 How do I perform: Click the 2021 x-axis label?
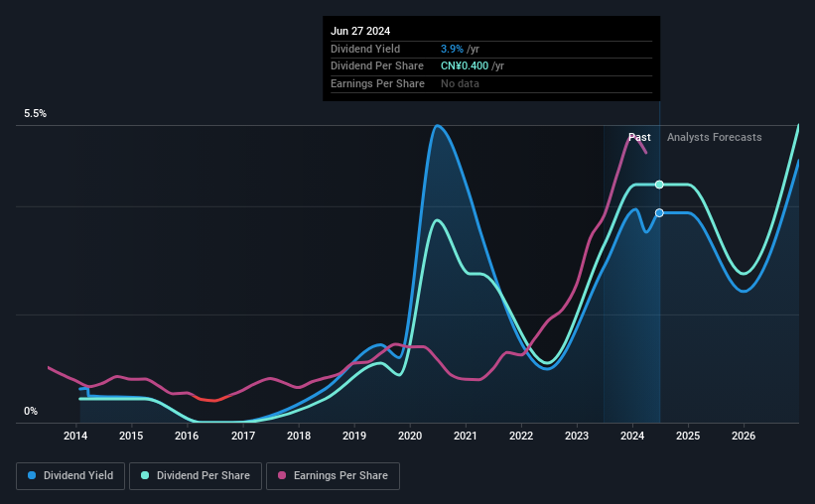466,436
